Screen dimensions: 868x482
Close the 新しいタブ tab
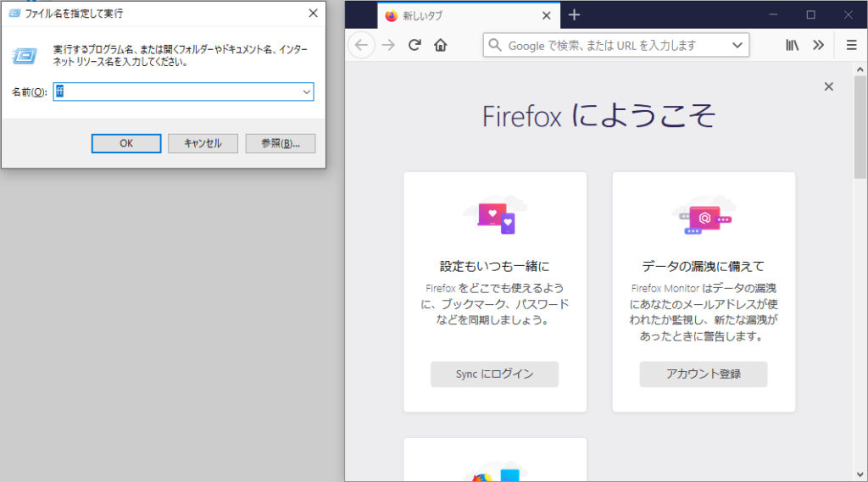(547, 15)
